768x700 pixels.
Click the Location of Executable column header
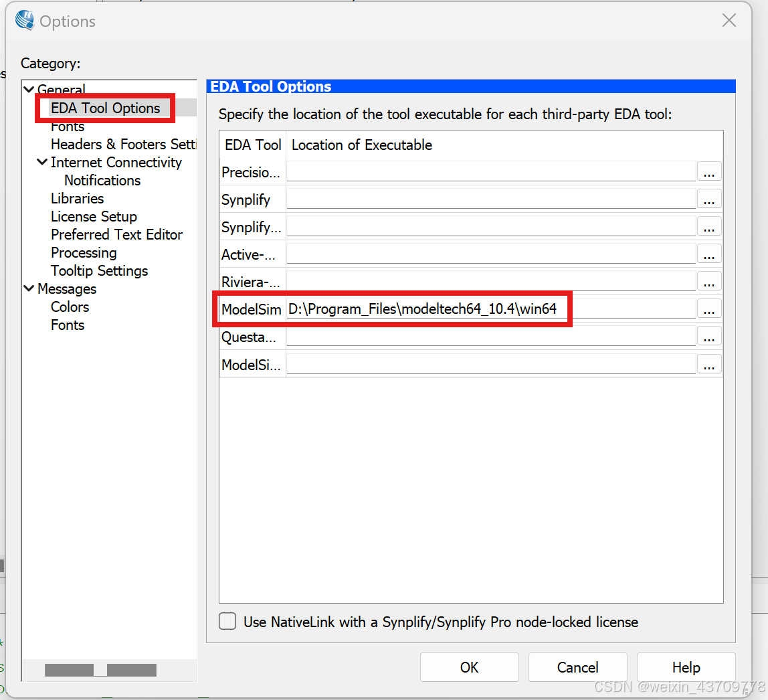click(362, 145)
